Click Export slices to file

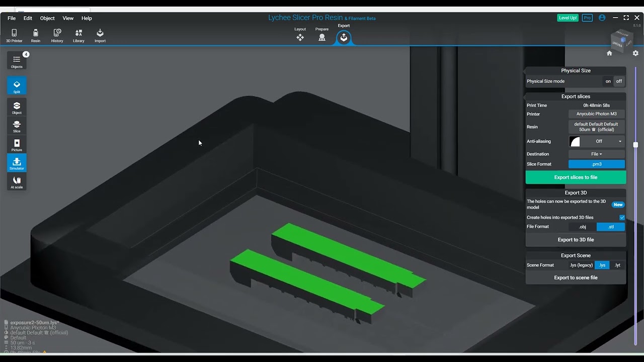pos(576,177)
